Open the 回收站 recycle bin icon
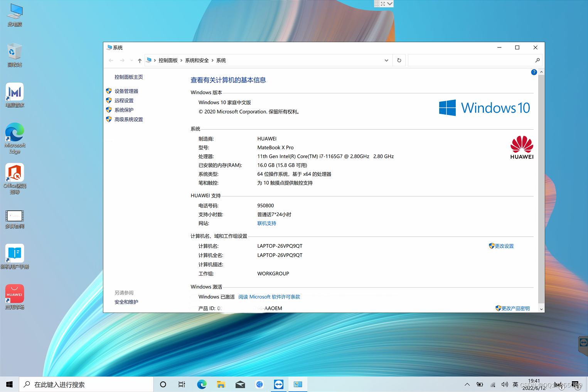The width and height of the screenshot is (588, 392). coord(15,55)
